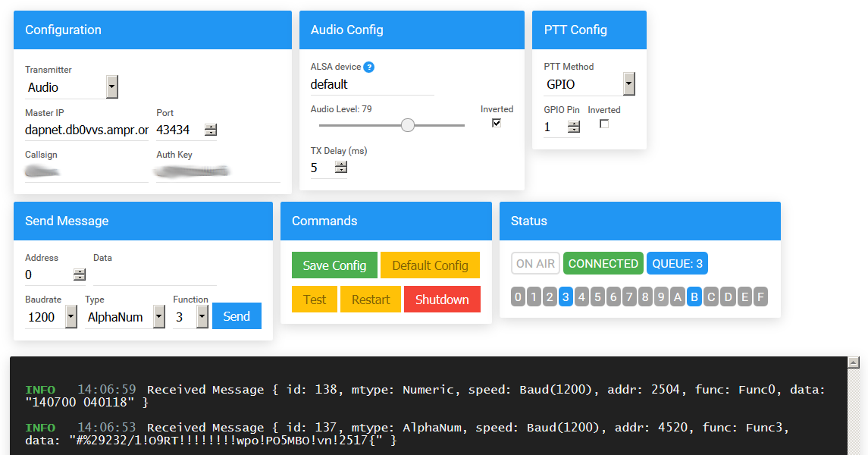Click timeslot 0 badge in Status

[x=518, y=297]
